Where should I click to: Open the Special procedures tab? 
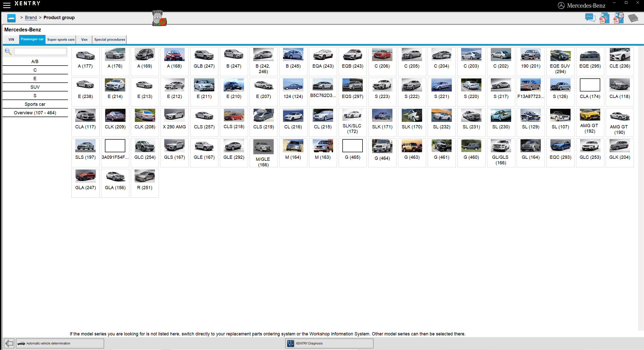click(109, 39)
